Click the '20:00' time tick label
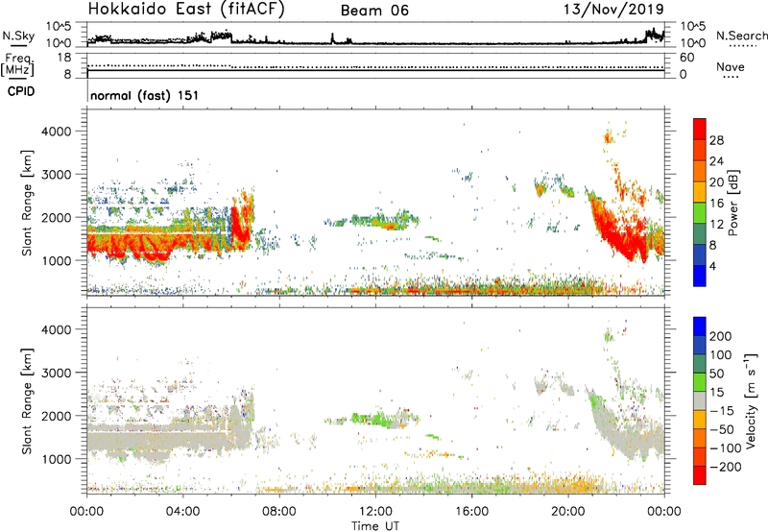Image resolution: width=768 pixels, height=532 pixels. [x=567, y=512]
